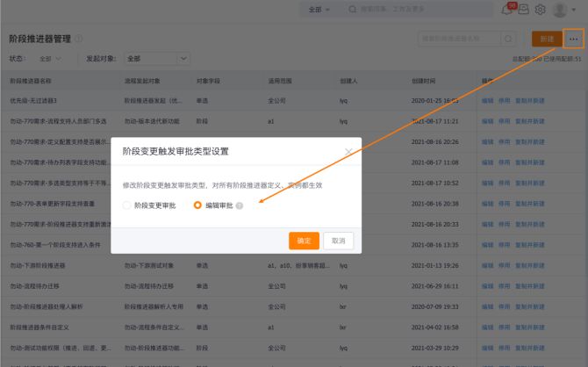Click the magnifier icon in the name search
588x367 pixels.
[508, 39]
